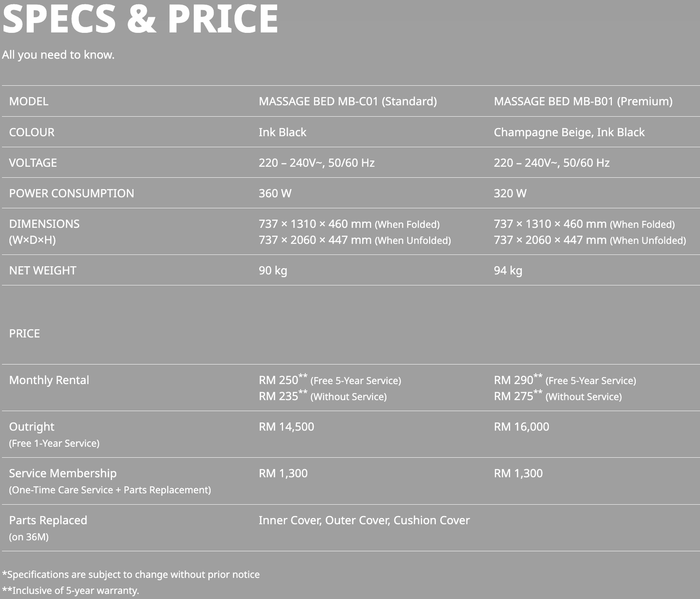Click the POWER CONSUMPTION row label
Viewport: 700px width, 599px height.
(x=71, y=193)
